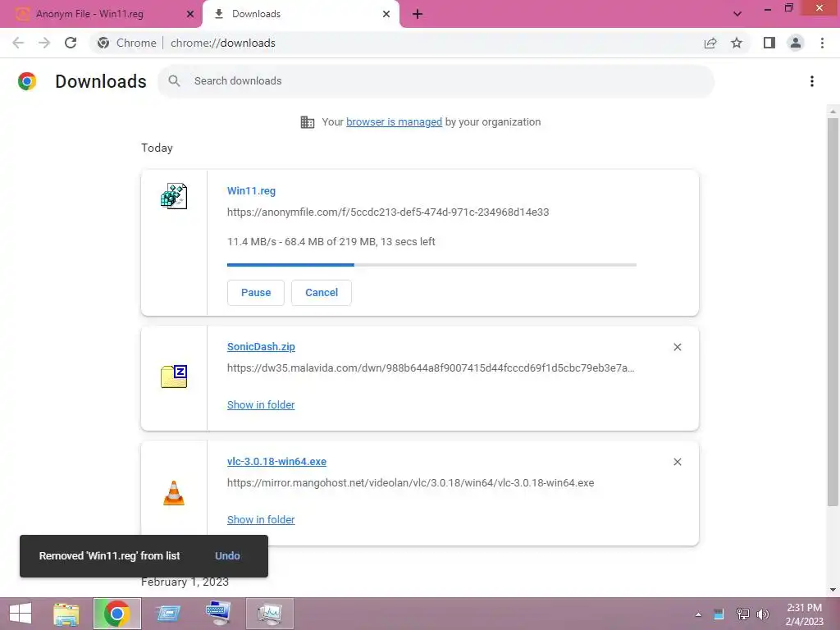This screenshot has height=630, width=840.
Task: Click the Win11.reg download progress bar
Action: click(x=431, y=265)
